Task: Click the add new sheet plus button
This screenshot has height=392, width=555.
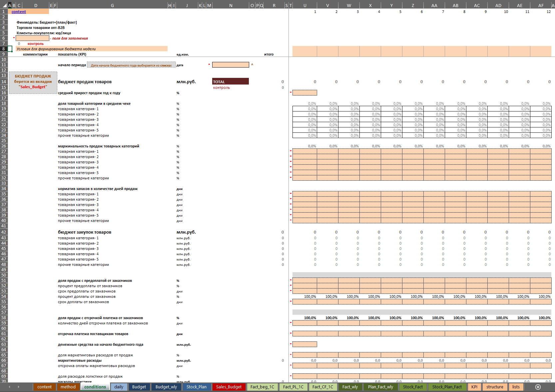Action: coord(538,387)
